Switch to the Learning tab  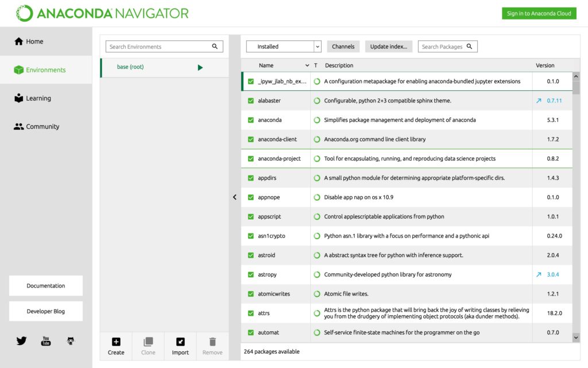(46, 98)
